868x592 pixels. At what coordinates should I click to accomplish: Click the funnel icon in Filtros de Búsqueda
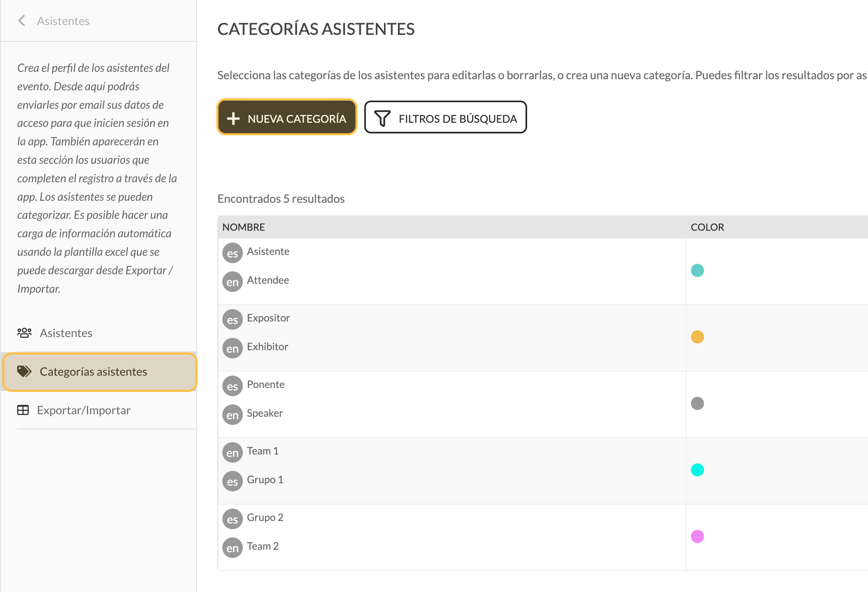click(x=382, y=118)
